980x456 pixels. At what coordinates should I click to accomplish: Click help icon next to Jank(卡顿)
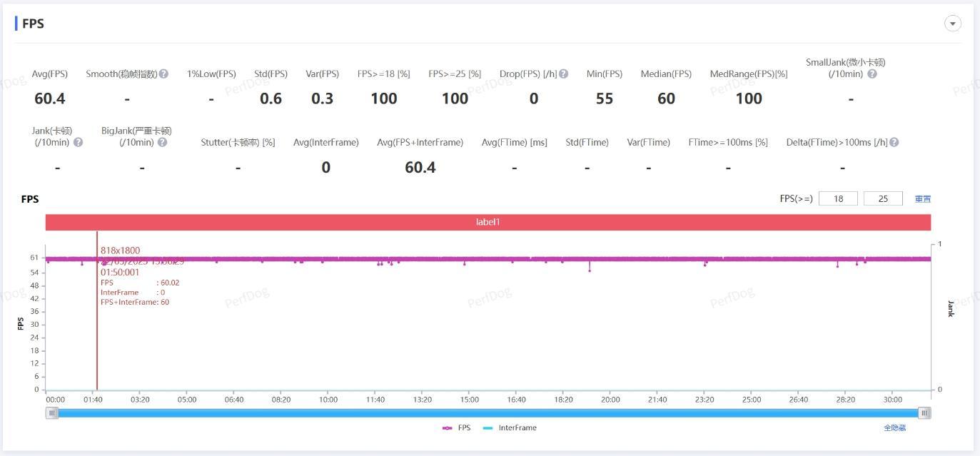pyautogui.click(x=79, y=143)
